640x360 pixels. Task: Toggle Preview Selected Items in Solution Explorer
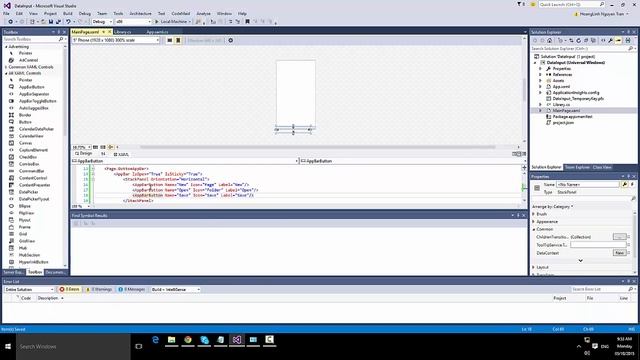618,40
